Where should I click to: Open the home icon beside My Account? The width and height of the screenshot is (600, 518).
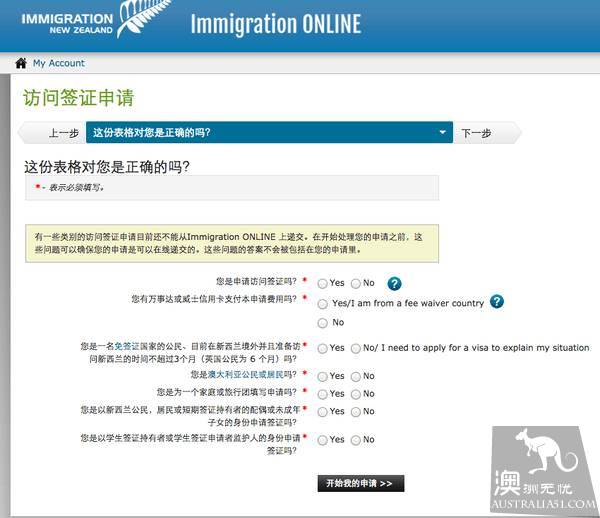[x=21, y=63]
